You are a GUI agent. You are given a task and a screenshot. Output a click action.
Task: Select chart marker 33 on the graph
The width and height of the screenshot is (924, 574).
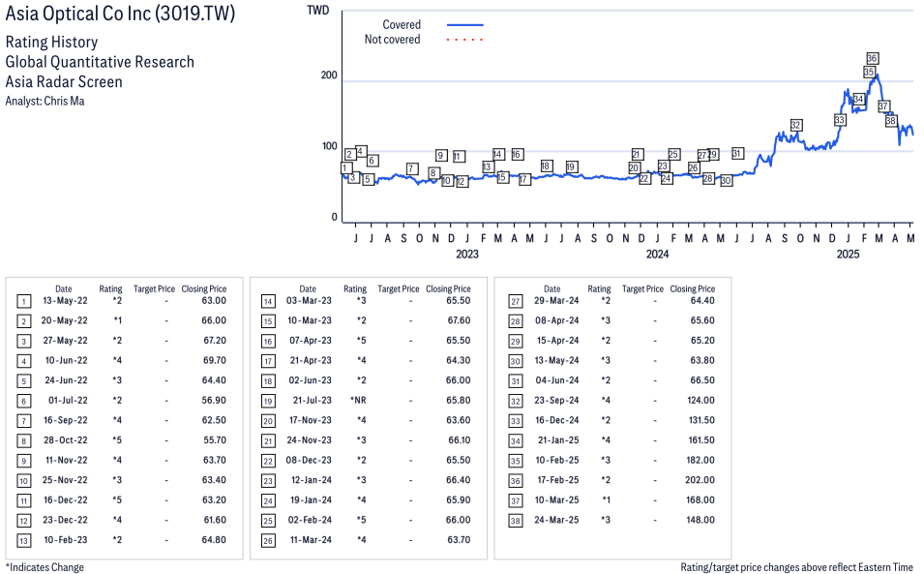click(840, 120)
